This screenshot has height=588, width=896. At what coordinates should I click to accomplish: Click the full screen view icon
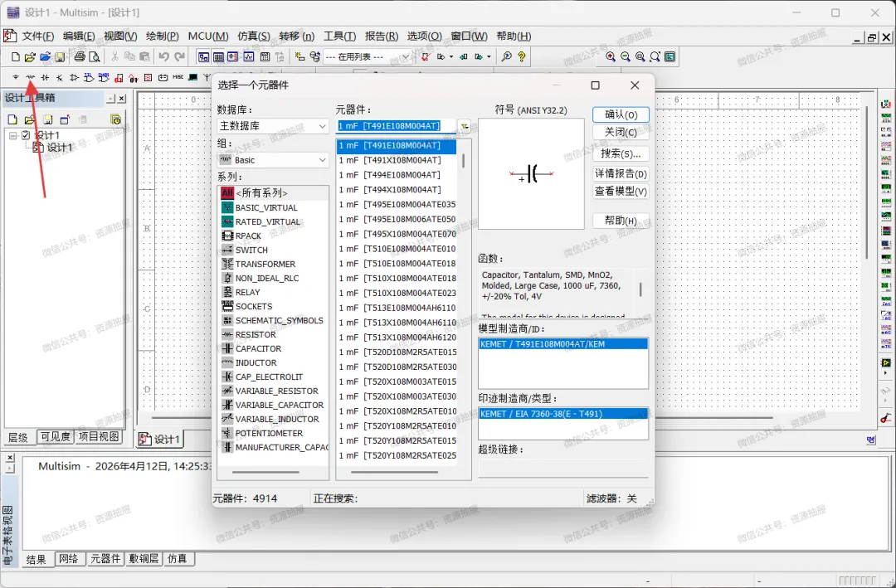(x=670, y=56)
